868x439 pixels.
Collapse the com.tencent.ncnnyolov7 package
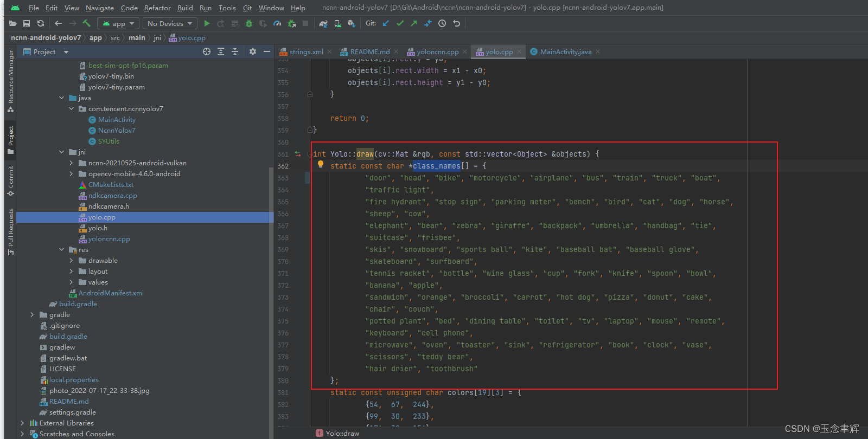pyautogui.click(x=71, y=109)
